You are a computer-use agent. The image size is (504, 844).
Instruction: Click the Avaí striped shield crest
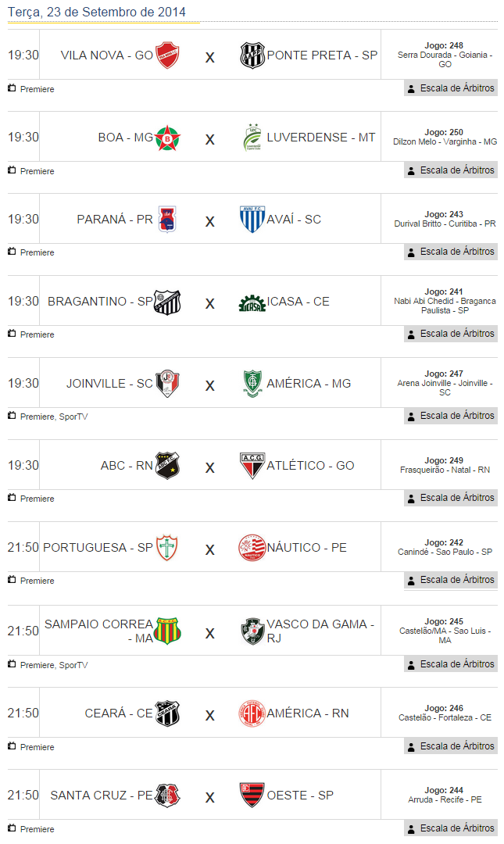pos(252,220)
